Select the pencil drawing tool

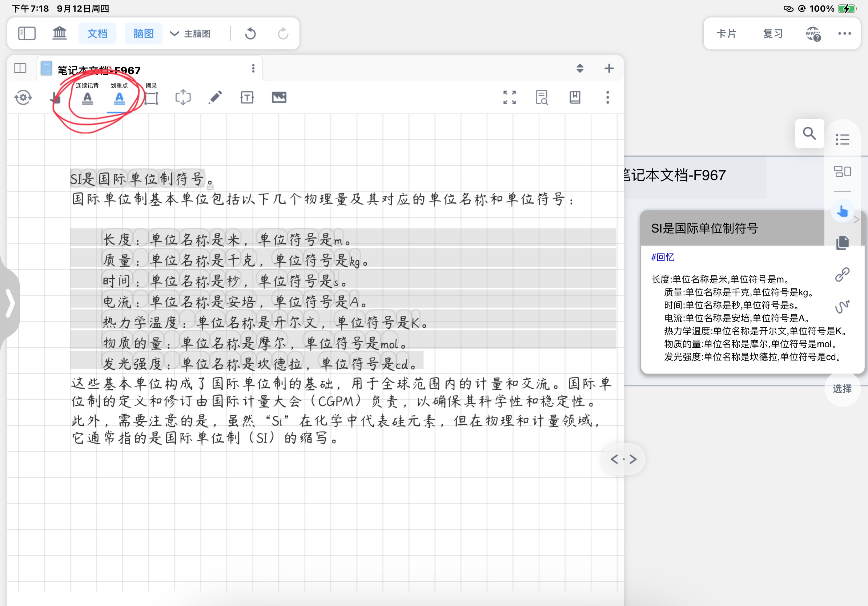(x=215, y=97)
